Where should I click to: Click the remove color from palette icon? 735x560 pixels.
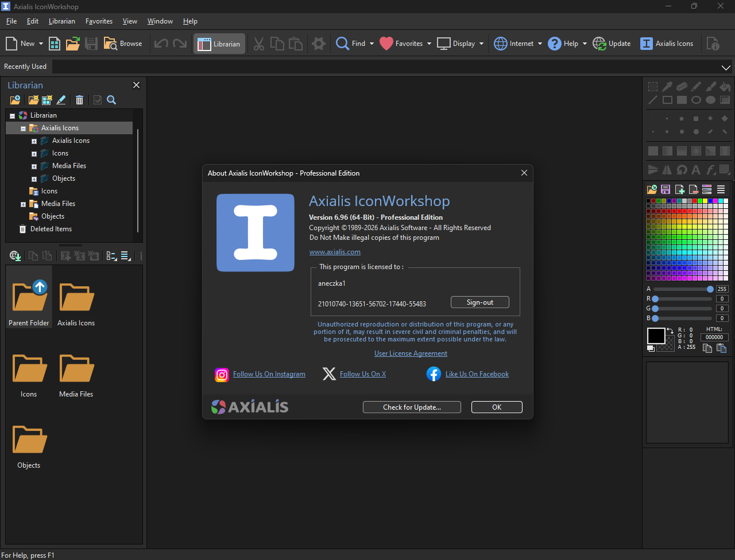pyautogui.click(x=693, y=189)
